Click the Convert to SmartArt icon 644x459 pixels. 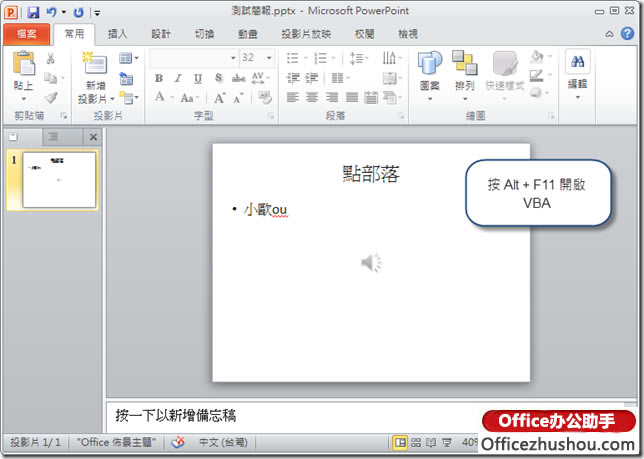point(392,98)
